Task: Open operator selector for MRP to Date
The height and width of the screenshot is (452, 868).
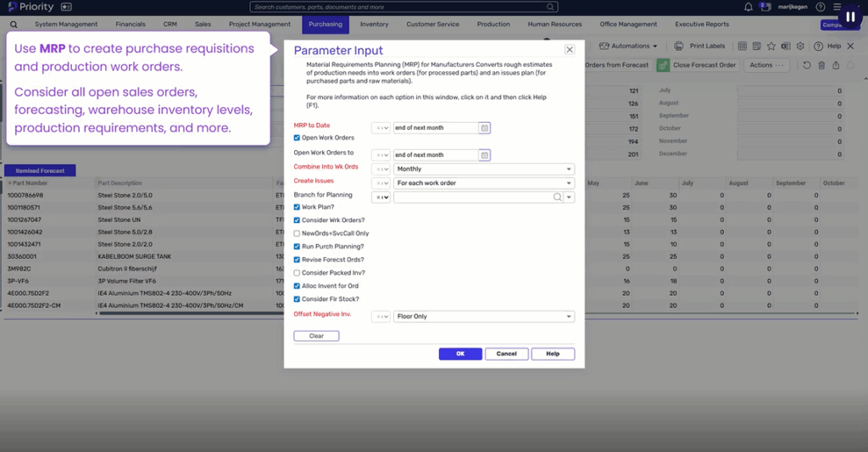Action: pyautogui.click(x=381, y=128)
